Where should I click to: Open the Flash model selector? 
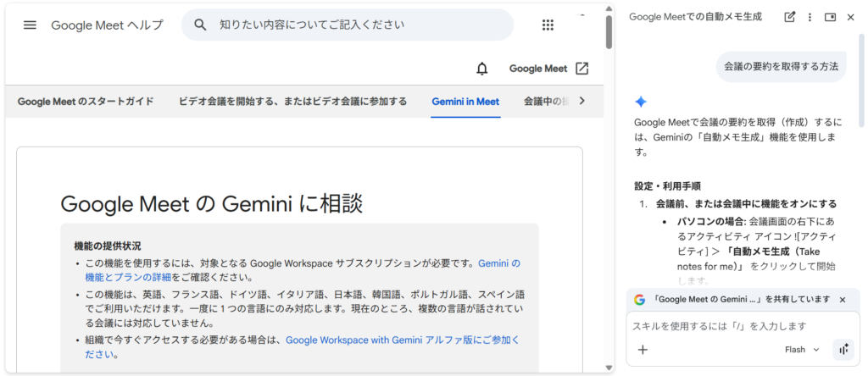click(x=802, y=350)
